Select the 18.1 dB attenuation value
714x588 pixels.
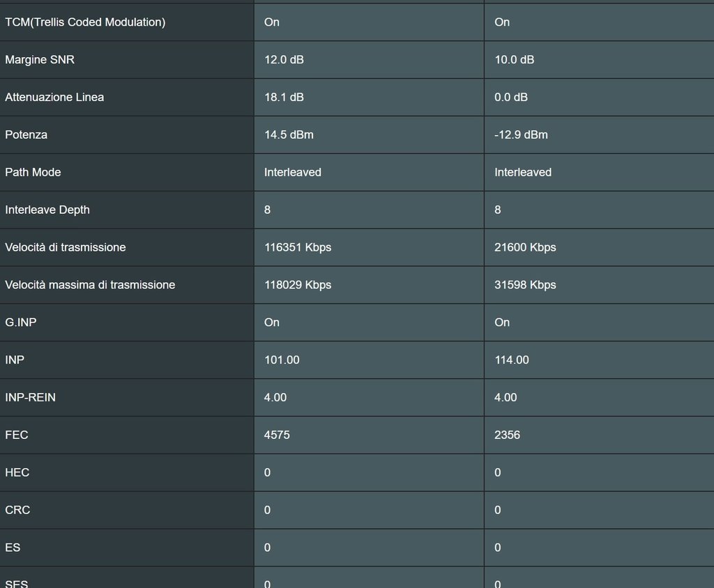(x=284, y=97)
